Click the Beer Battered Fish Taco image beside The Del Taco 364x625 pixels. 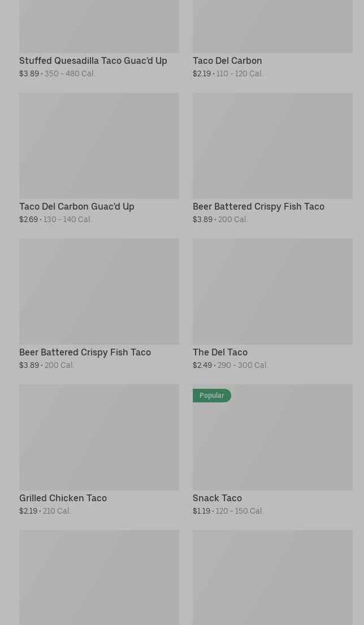click(x=99, y=292)
